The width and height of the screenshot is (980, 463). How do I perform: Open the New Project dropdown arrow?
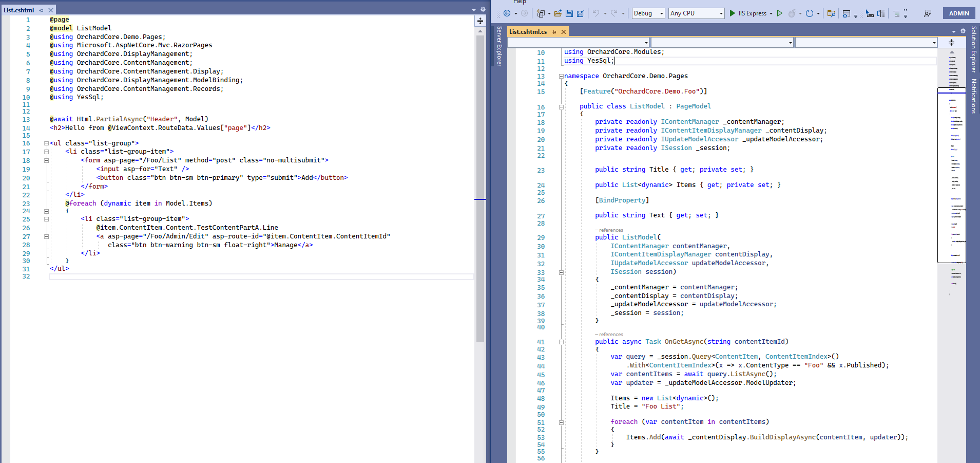[549, 13]
